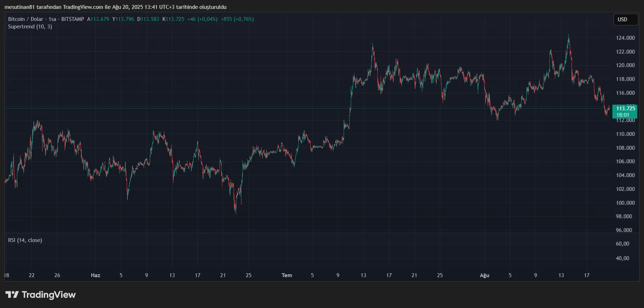Click the 96.000 price axis label

click(x=624, y=230)
